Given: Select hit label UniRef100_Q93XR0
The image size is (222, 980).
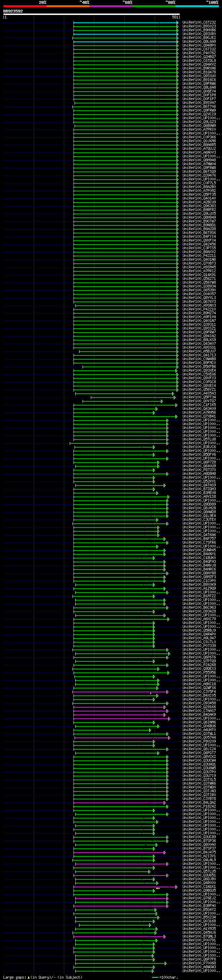Looking at the screenshot, I should (199, 34).
